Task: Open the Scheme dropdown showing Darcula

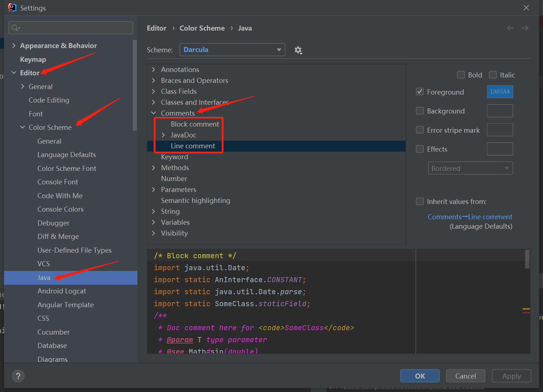Action: tap(232, 50)
